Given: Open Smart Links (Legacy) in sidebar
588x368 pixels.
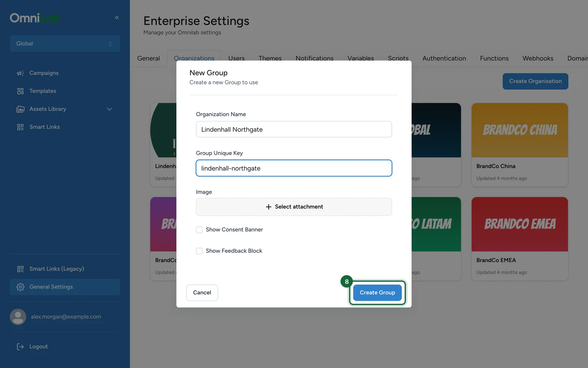Looking at the screenshot, I should (x=65, y=269).
